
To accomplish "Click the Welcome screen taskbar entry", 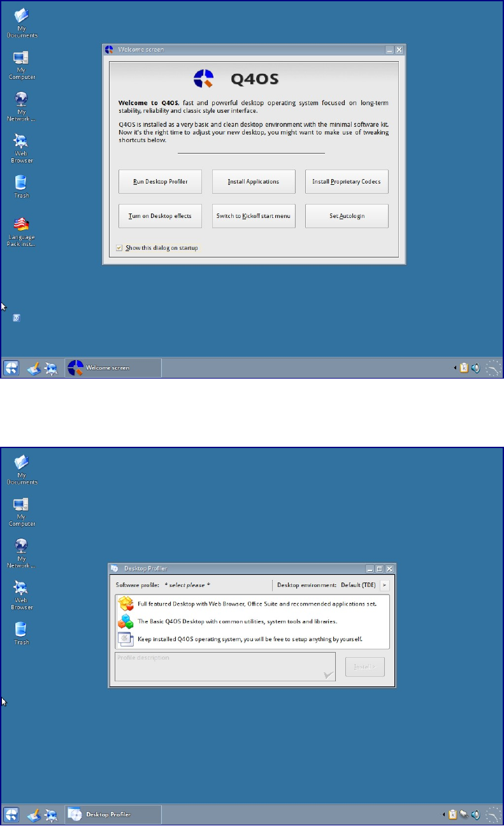I will 113,368.
